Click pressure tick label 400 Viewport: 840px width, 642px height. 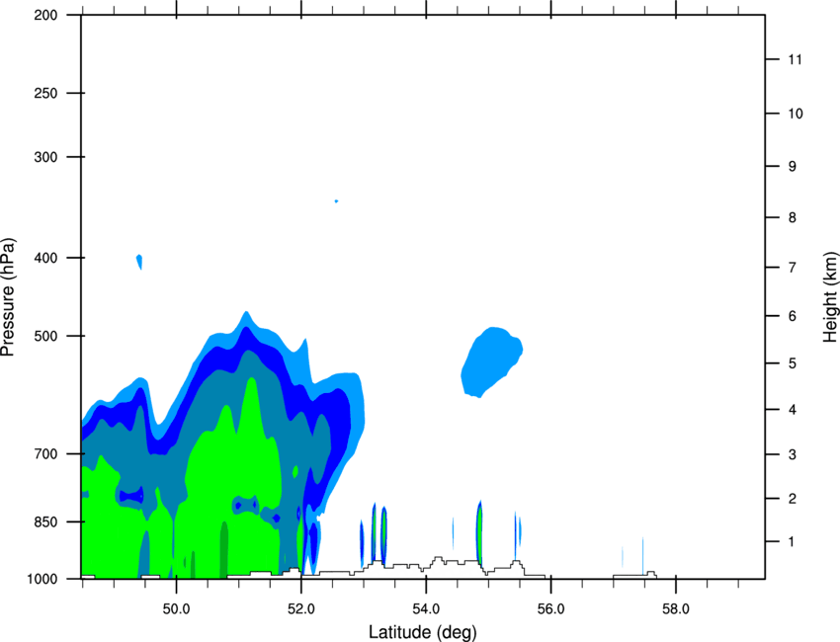[x=45, y=258]
